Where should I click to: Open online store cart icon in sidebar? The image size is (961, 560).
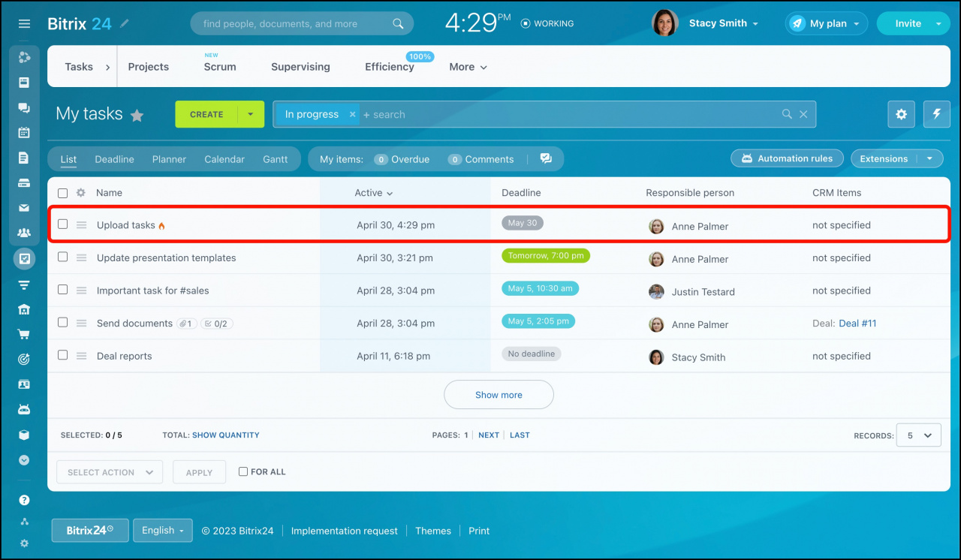coord(24,335)
